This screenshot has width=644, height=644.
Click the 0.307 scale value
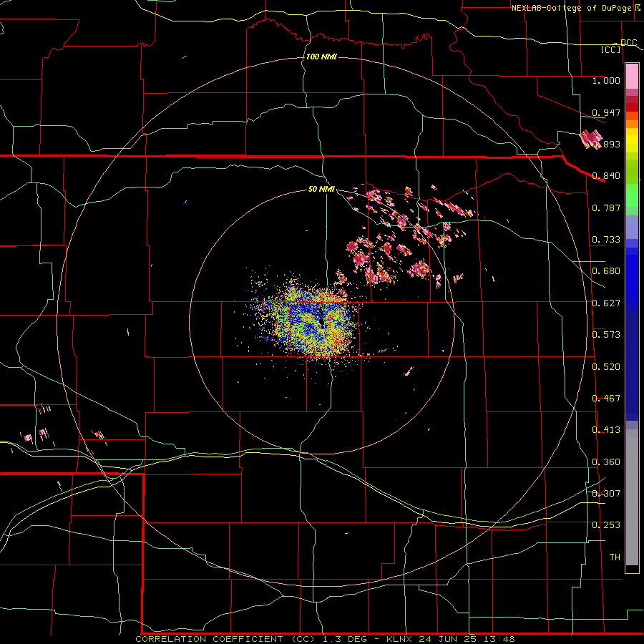pyautogui.click(x=606, y=494)
